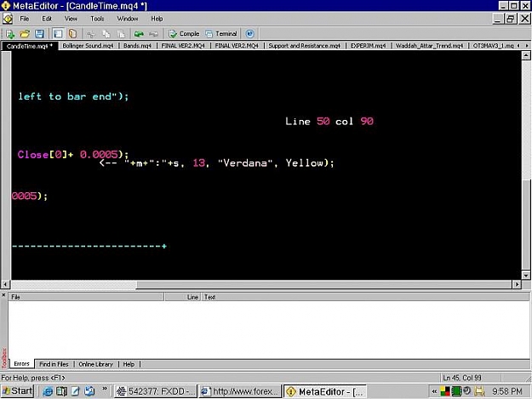The width and height of the screenshot is (532, 399).
Task: Click the horizontal scrollbar right arrow
Action: (x=517, y=284)
